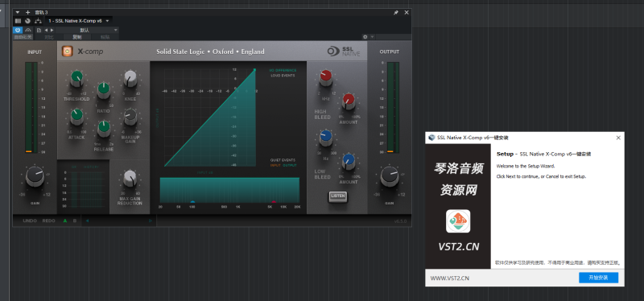
Task: Click the round knob icon in plugin header
Action: coord(27,21)
